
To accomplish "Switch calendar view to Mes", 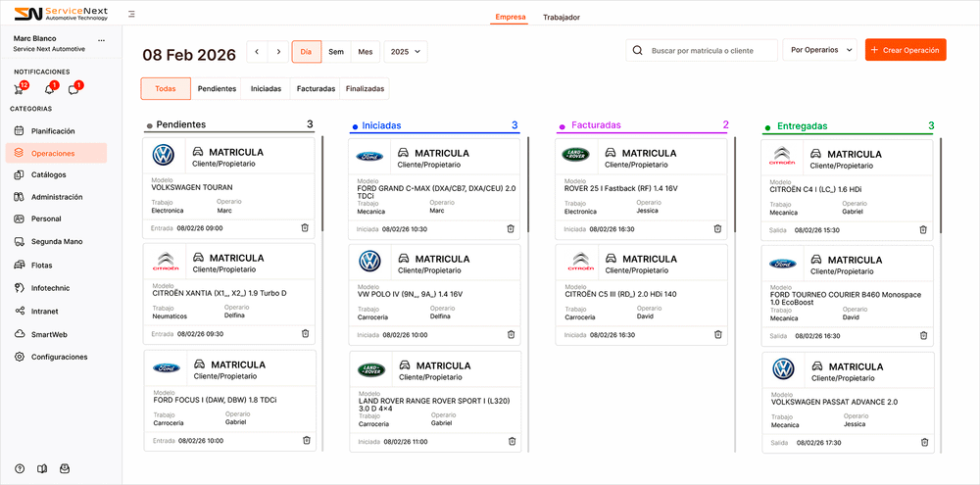I will point(365,51).
